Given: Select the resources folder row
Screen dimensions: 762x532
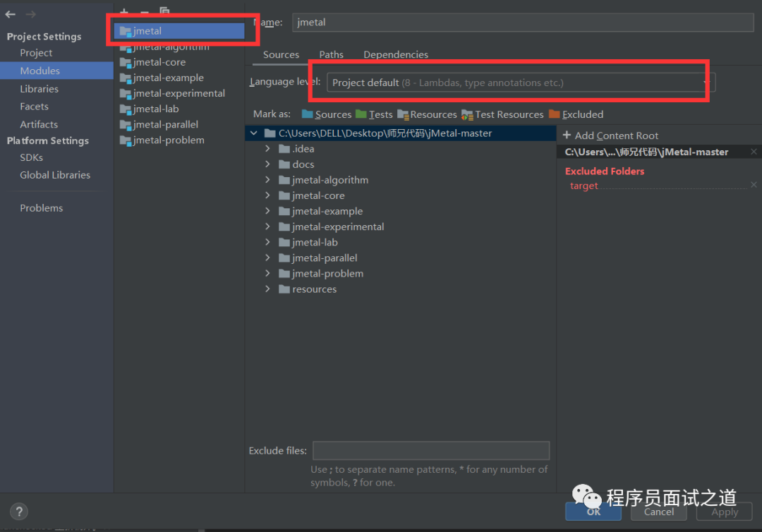Looking at the screenshot, I should pos(401,289).
